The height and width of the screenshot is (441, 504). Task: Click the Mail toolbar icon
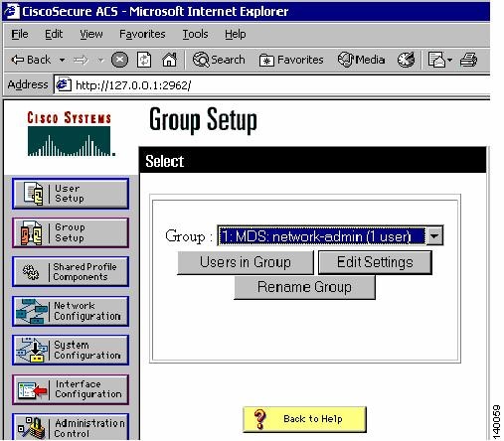point(436,60)
